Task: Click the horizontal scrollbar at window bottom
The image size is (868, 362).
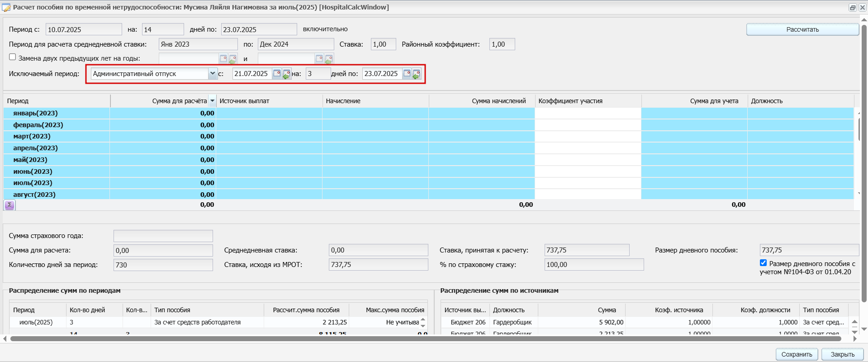Action: (425, 338)
